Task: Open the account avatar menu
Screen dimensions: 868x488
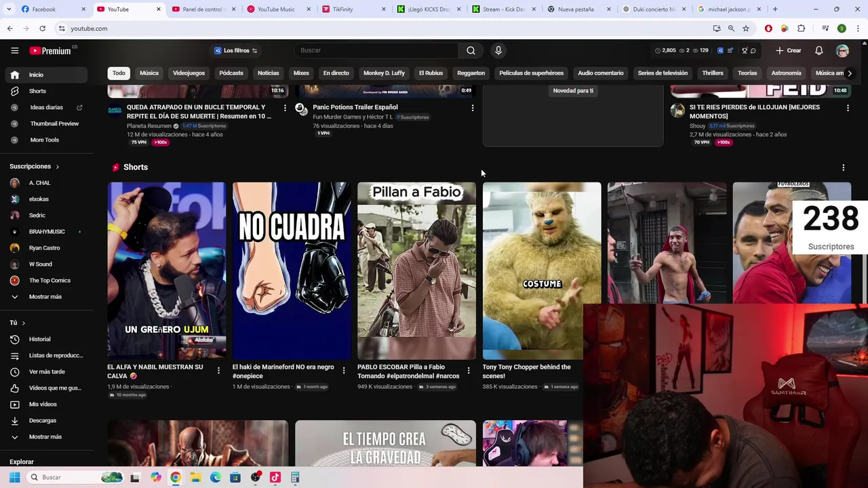Action: (x=842, y=51)
